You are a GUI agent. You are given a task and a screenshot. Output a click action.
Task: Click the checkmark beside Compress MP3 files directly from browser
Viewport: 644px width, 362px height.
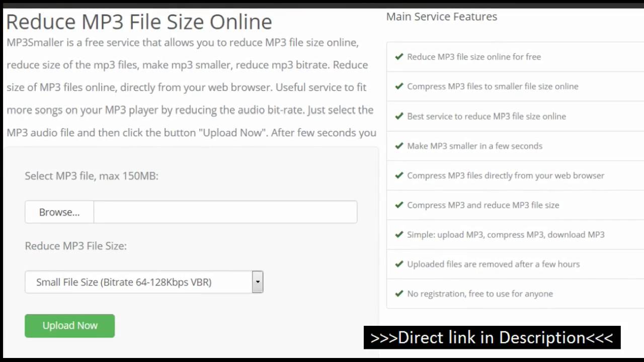pos(399,175)
